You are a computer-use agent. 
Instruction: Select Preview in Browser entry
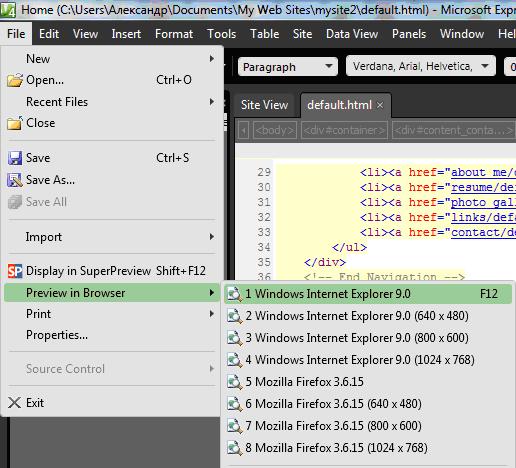tap(112, 293)
